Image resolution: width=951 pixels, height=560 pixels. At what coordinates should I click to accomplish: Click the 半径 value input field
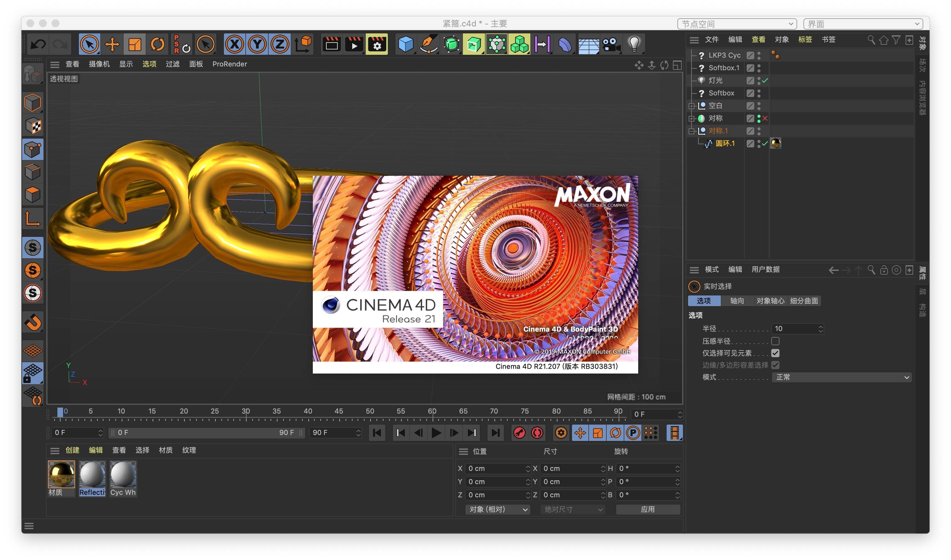793,329
